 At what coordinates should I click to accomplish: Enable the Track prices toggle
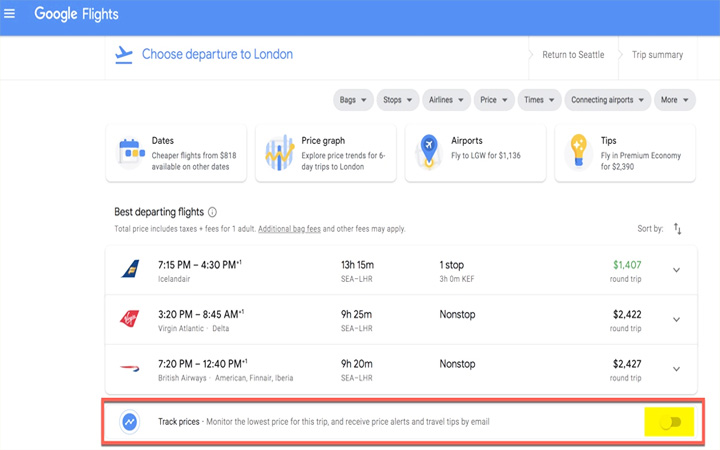[670, 422]
